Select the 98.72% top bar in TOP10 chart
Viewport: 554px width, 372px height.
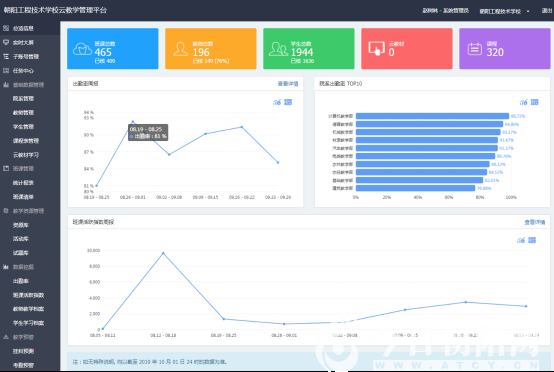[432, 116]
